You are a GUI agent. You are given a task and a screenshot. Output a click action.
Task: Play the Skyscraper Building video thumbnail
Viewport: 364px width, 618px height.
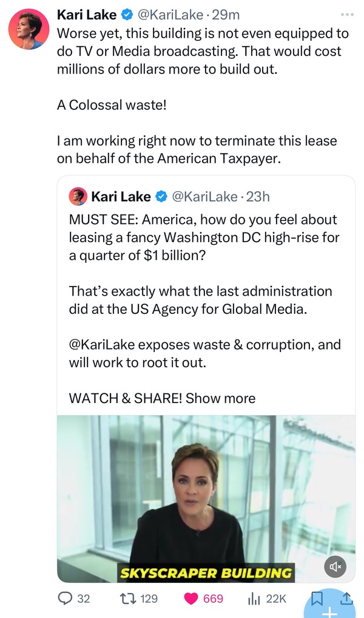[206, 498]
